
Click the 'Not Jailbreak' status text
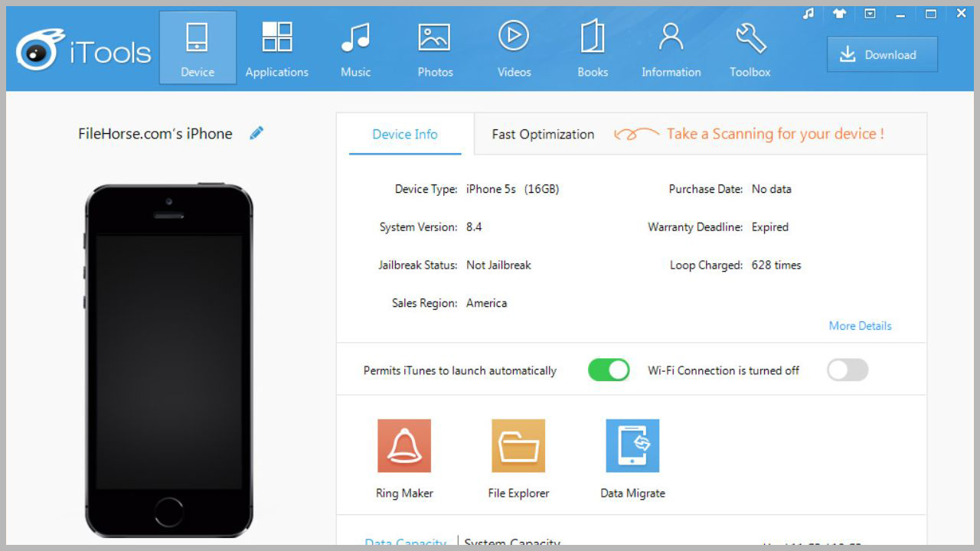(x=498, y=266)
